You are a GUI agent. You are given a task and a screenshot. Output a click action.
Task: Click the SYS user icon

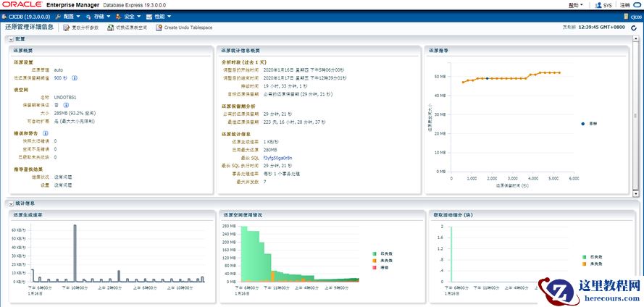click(598, 5)
